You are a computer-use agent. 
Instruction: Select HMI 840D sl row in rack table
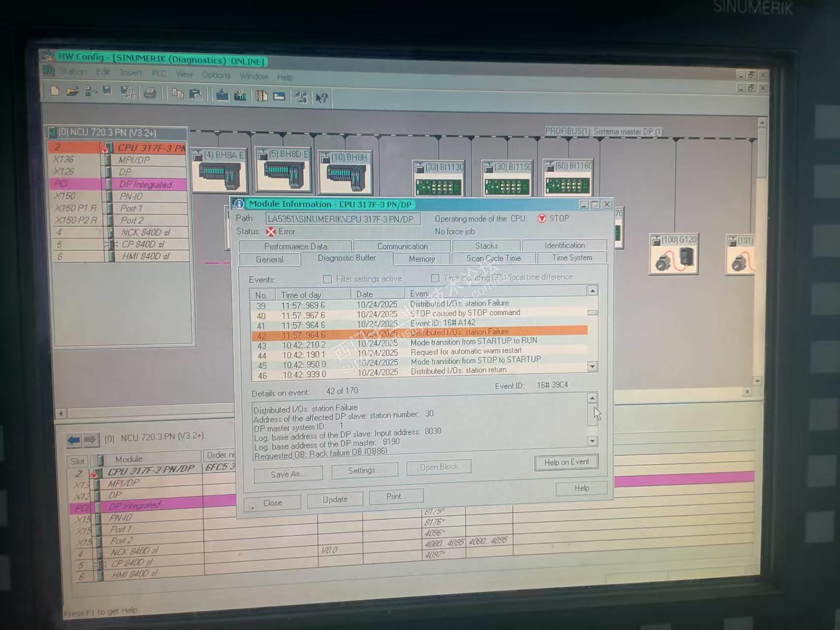coord(121,256)
